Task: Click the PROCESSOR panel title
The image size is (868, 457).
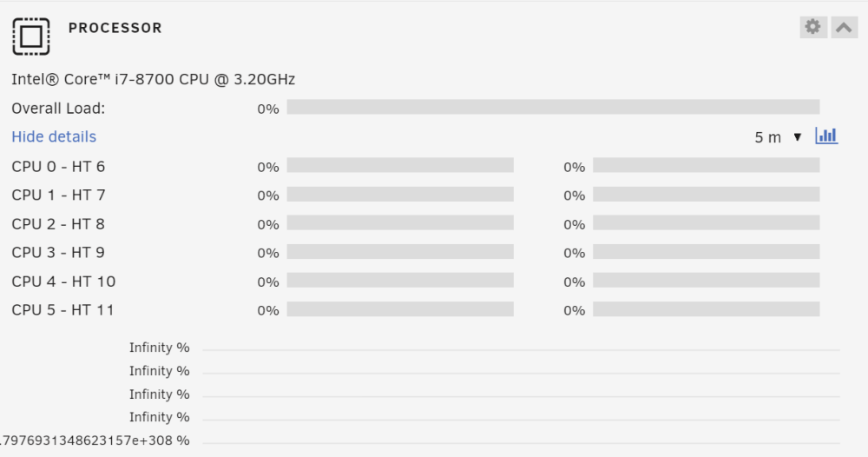Action: pos(115,29)
